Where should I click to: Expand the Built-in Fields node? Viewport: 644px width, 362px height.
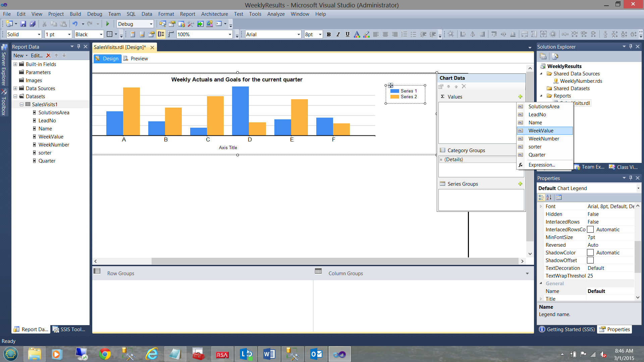point(15,64)
